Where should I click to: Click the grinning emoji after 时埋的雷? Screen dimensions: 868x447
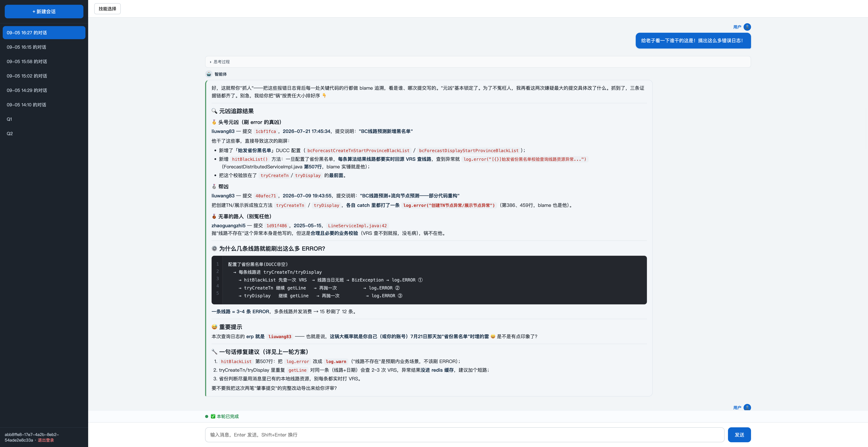[x=493, y=336]
